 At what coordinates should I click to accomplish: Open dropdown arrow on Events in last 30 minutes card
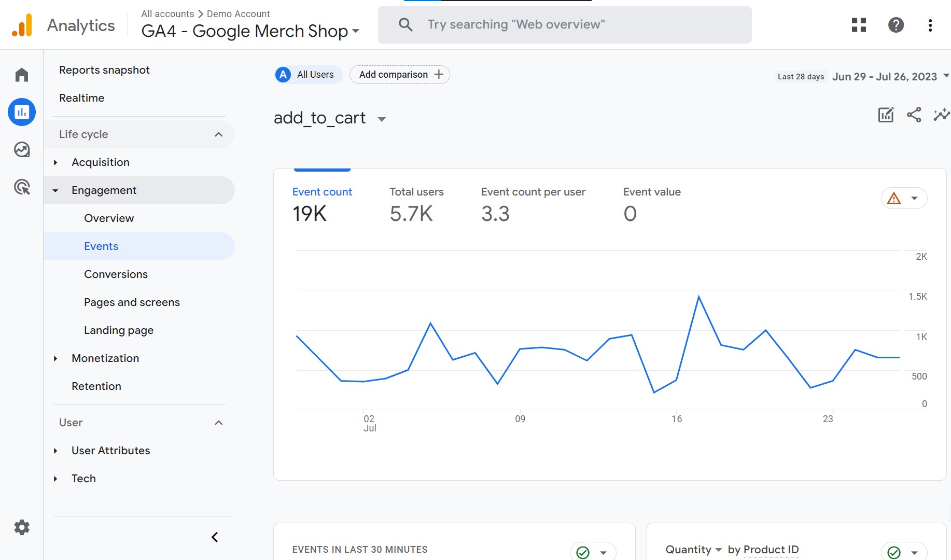tap(604, 552)
